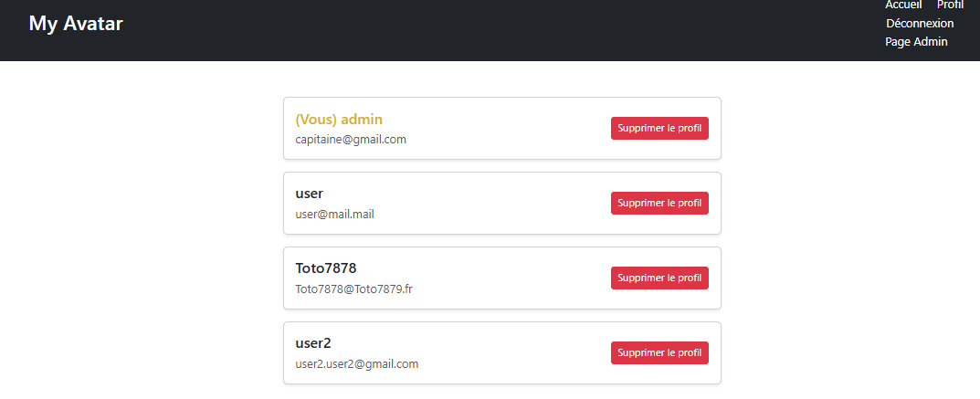Click the Toto7878 username heading
Image resolution: width=980 pixels, height=399 pixels.
pyautogui.click(x=326, y=268)
